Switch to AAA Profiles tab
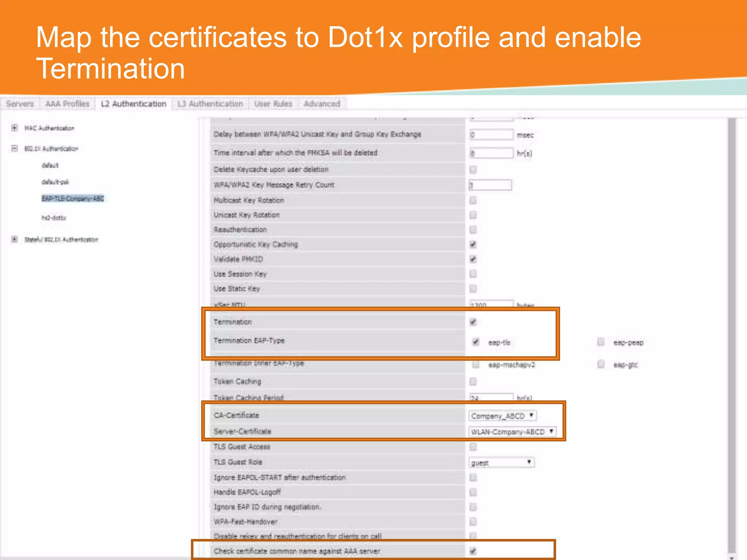Viewport: 747px width, 560px height. (x=67, y=104)
